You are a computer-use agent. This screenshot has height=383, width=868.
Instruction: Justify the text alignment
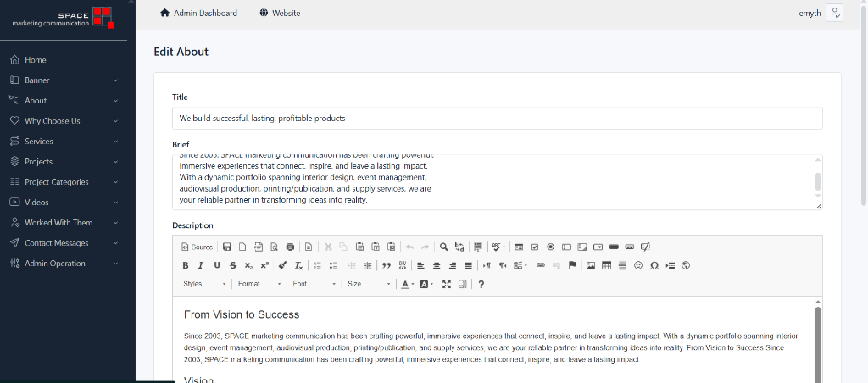click(468, 266)
